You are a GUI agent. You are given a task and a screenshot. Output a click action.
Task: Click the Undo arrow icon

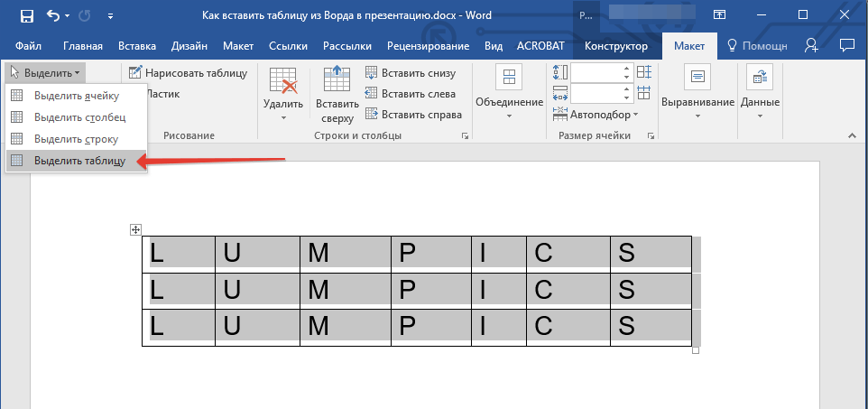[x=54, y=15]
